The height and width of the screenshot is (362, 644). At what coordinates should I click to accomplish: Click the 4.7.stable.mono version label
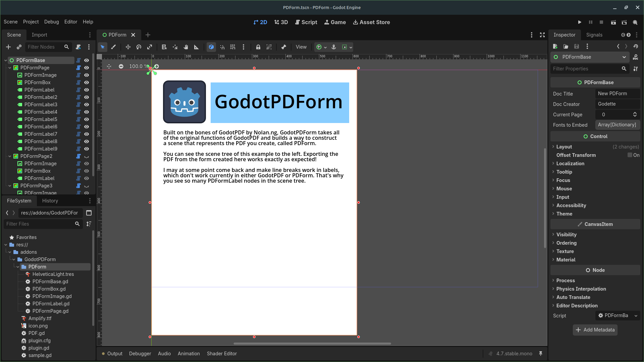point(514,354)
